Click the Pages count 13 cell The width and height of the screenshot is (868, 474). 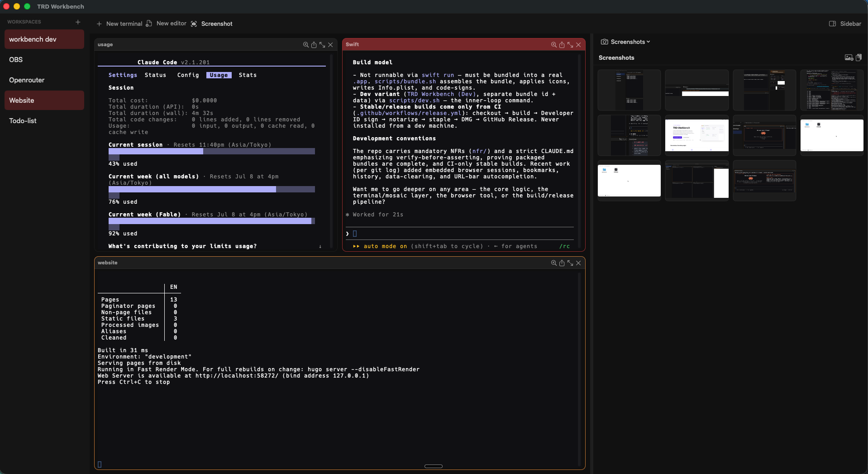pos(174,300)
